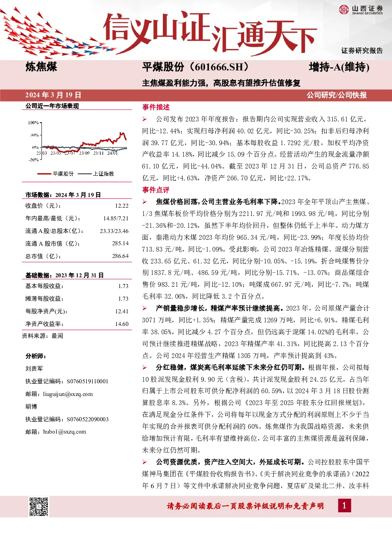Click the email liuguijun@sxzq.com
This screenshot has width=392, height=555.
[x=68, y=394]
